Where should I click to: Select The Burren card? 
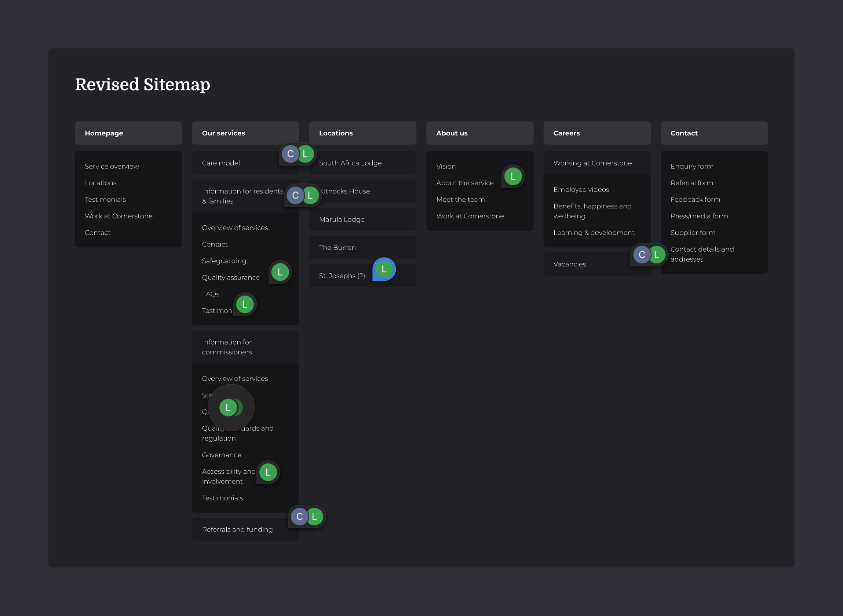coord(362,248)
